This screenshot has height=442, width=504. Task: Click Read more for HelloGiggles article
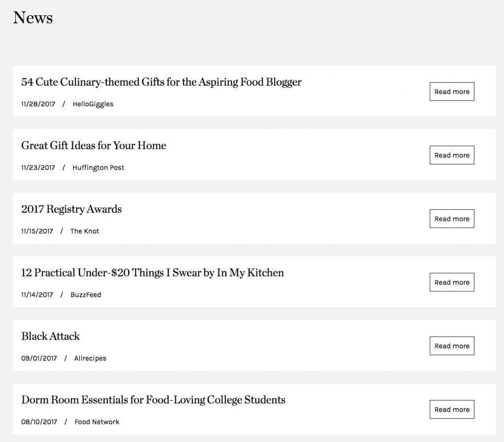[452, 92]
